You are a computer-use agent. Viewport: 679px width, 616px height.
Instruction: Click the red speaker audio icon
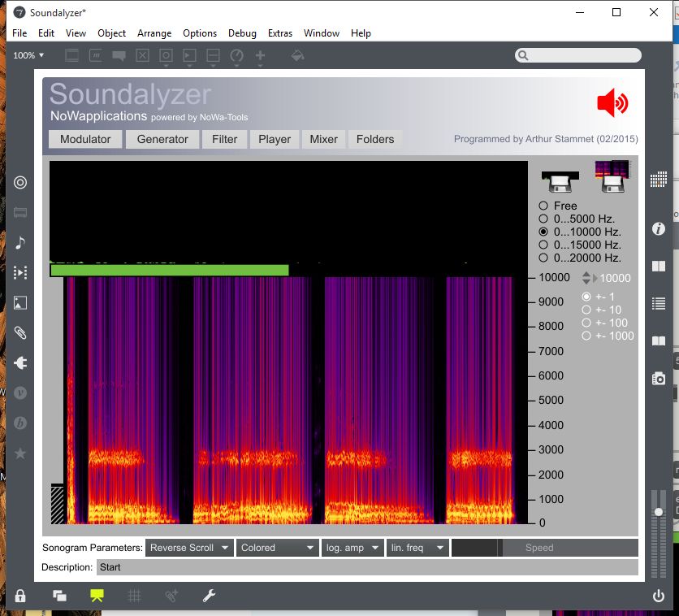tap(612, 103)
